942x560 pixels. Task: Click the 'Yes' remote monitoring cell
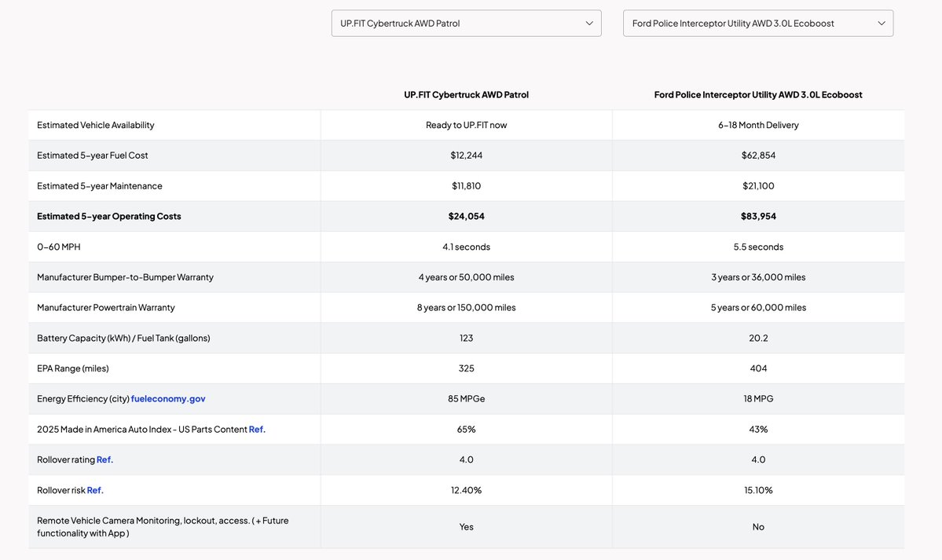click(466, 527)
